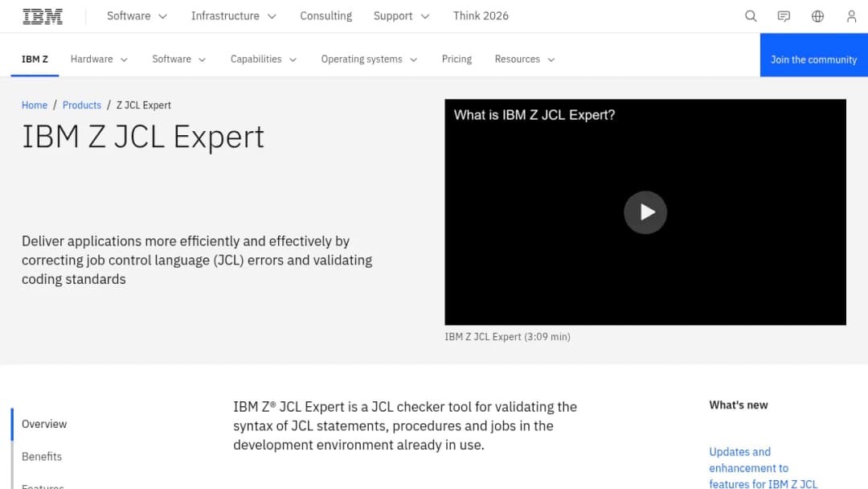Image resolution: width=868 pixels, height=489 pixels.
Task: Click the video title What is IBM Z JCL Expert?
Action: (534, 115)
